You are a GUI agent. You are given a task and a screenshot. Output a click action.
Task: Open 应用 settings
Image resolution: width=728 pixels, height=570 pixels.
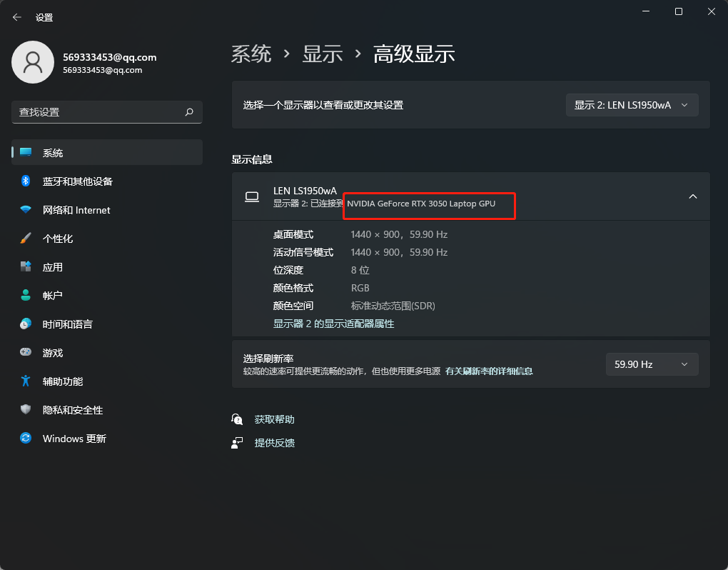(107, 267)
